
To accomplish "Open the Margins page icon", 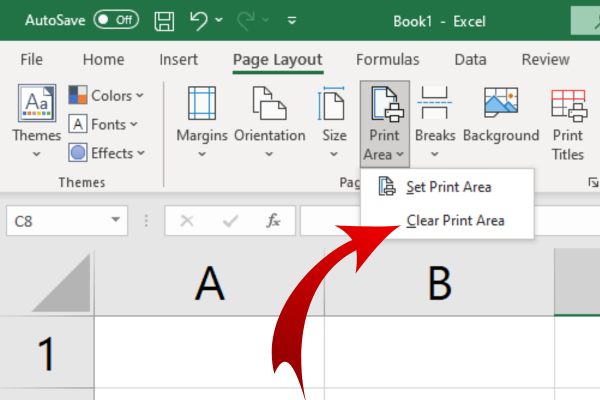I will [x=202, y=103].
